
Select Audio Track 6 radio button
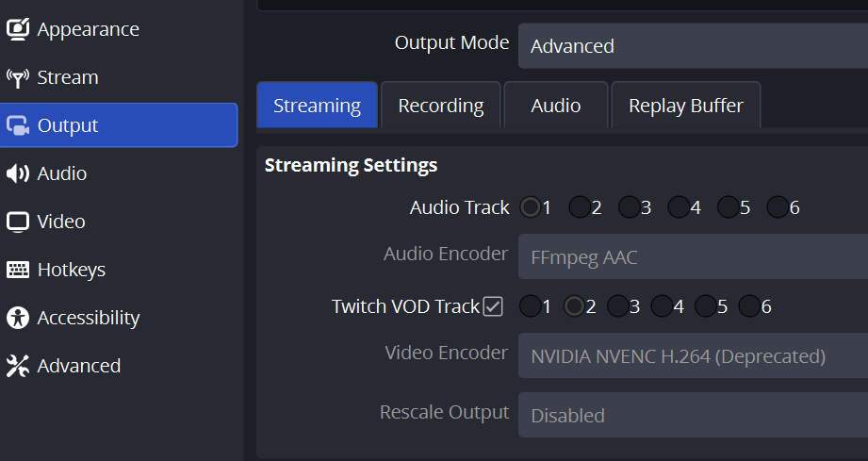778,207
